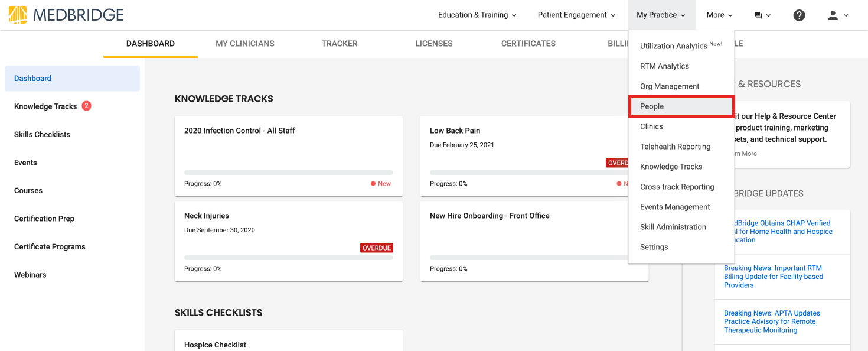This screenshot has height=351, width=868.
Task: Open APTA Updates Practice Advisory article
Action: click(772, 321)
